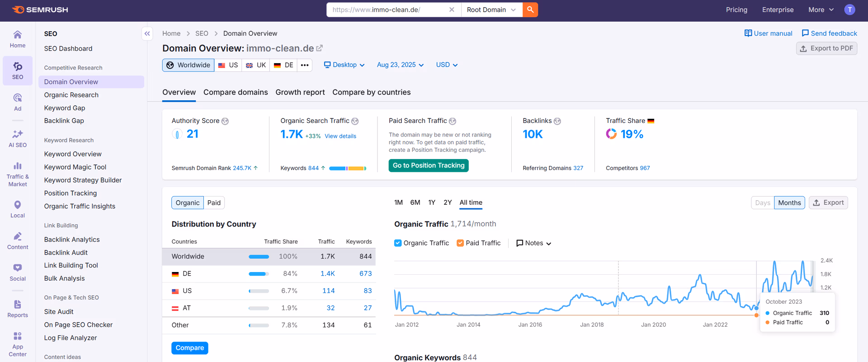868x362 pixels.
Task: Click the Backlinks globe icon
Action: pos(557,121)
